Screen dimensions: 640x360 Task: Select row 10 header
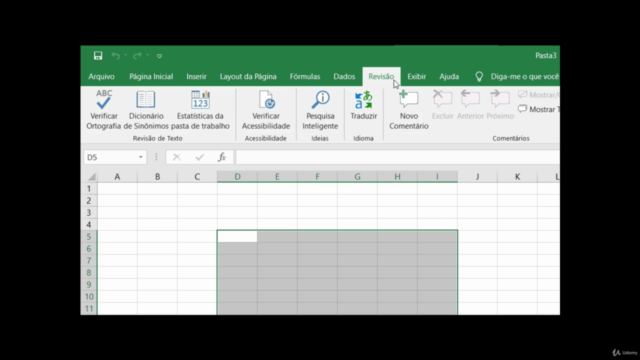tap(89, 297)
